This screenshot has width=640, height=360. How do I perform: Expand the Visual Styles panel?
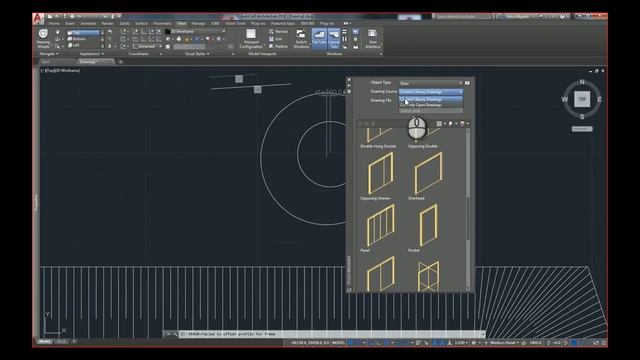197,54
